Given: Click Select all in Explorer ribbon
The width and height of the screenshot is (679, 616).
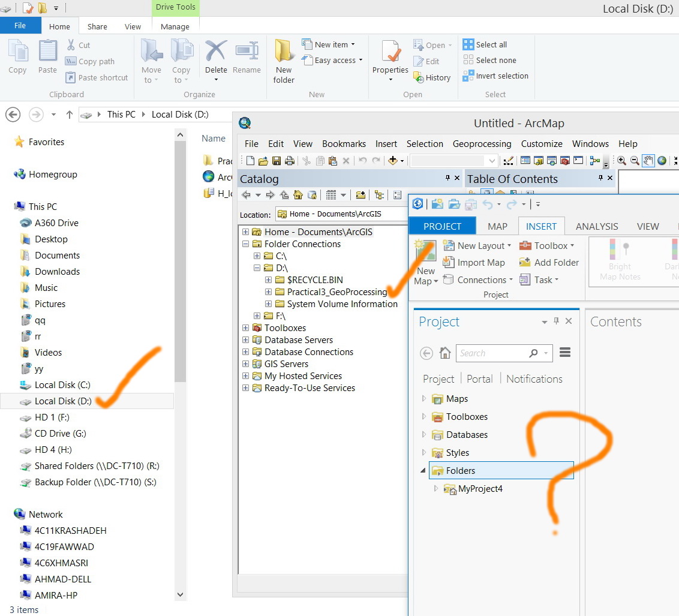Looking at the screenshot, I should coord(485,44).
